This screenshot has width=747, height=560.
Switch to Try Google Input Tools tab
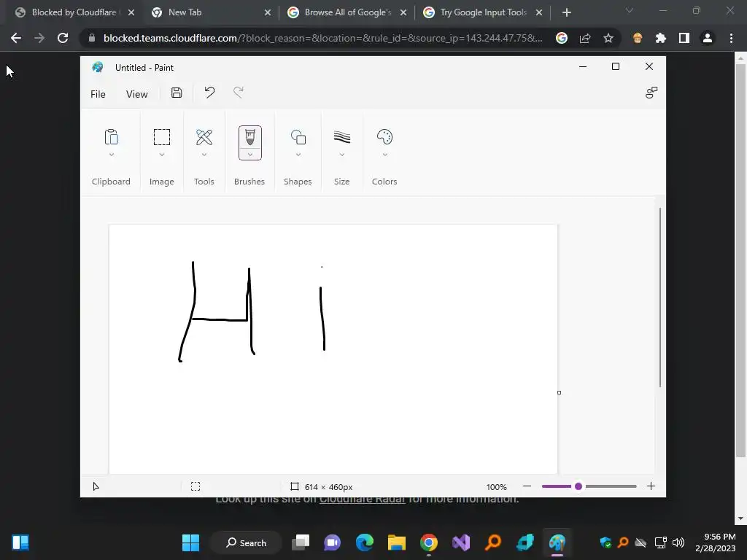click(x=483, y=12)
